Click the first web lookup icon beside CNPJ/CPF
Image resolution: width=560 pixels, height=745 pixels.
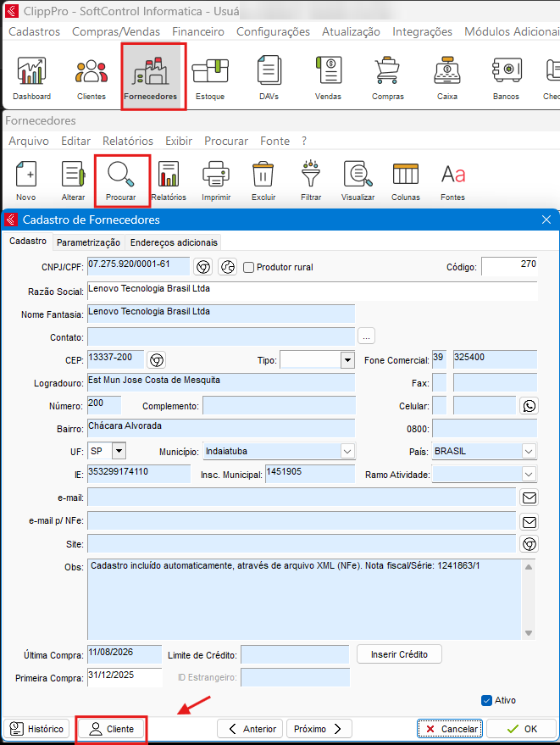(x=203, y=267)
